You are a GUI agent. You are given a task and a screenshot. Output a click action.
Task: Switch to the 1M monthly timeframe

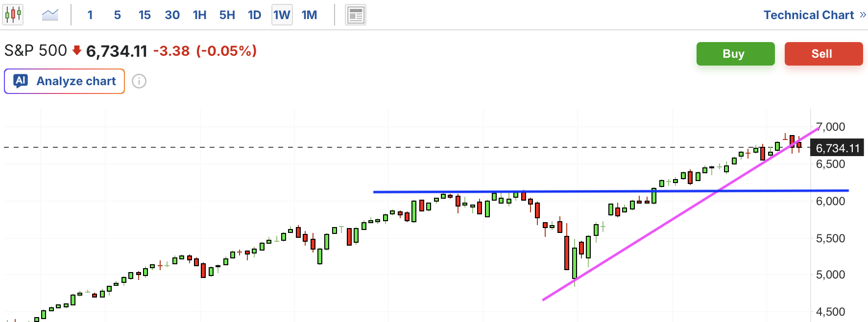coord(310,15)
